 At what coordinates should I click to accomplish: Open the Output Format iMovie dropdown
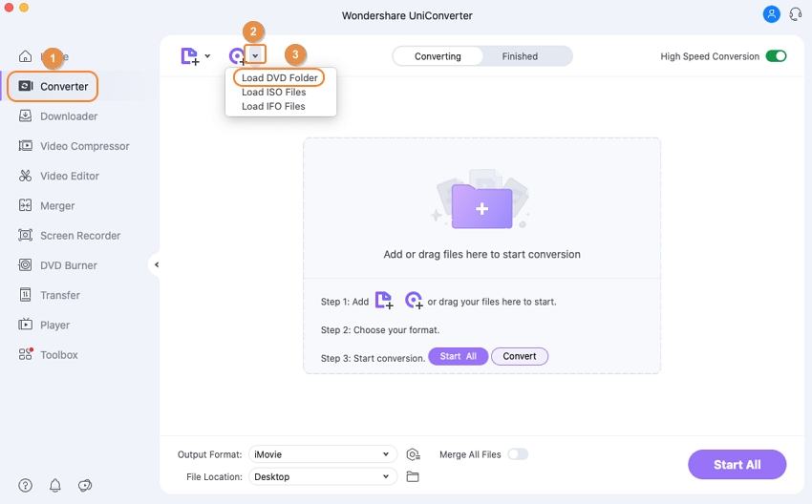(323, 454)
